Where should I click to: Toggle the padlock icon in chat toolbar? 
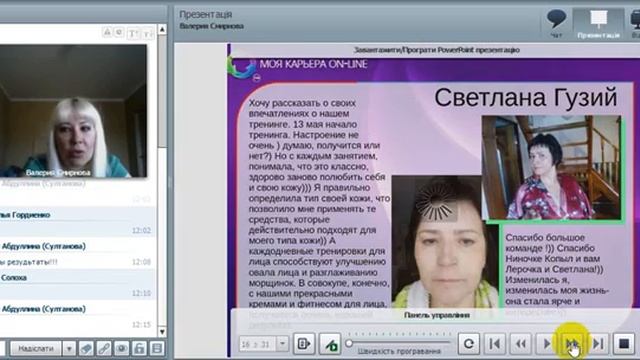[x=139, y=349]
